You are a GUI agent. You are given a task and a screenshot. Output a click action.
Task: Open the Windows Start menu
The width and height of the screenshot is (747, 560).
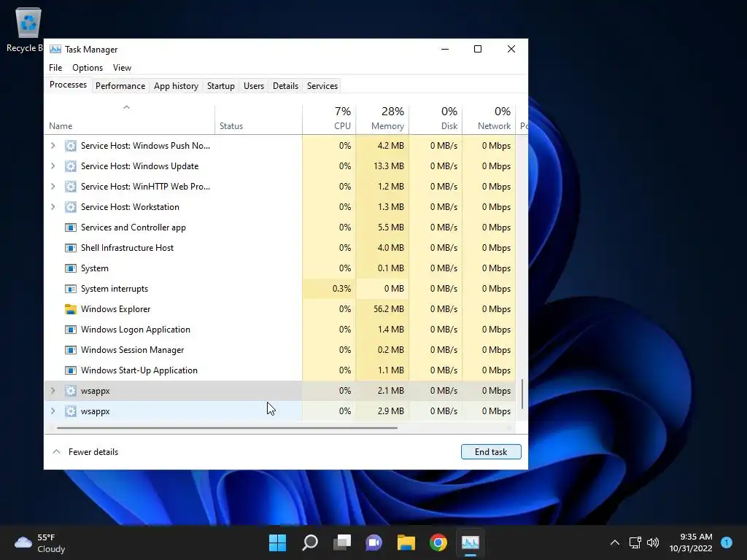[x=277, y=542]
